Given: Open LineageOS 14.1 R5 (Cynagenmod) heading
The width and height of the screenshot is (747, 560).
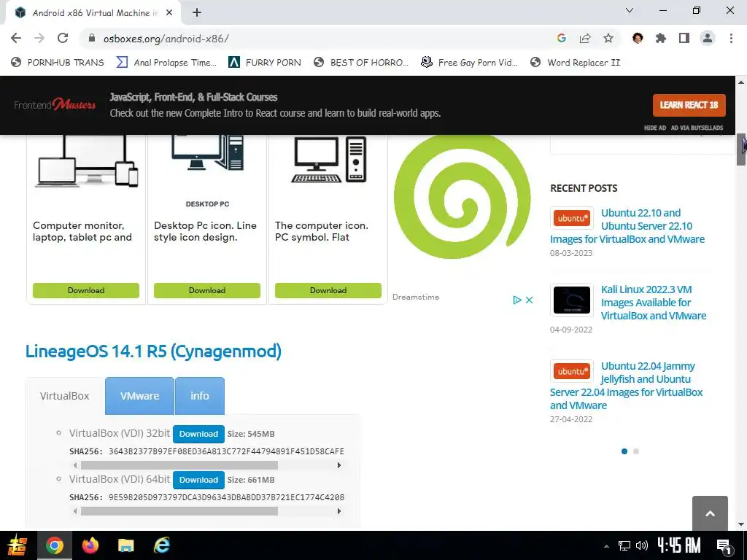Looking at the screenshot, I should click(153, 351).
